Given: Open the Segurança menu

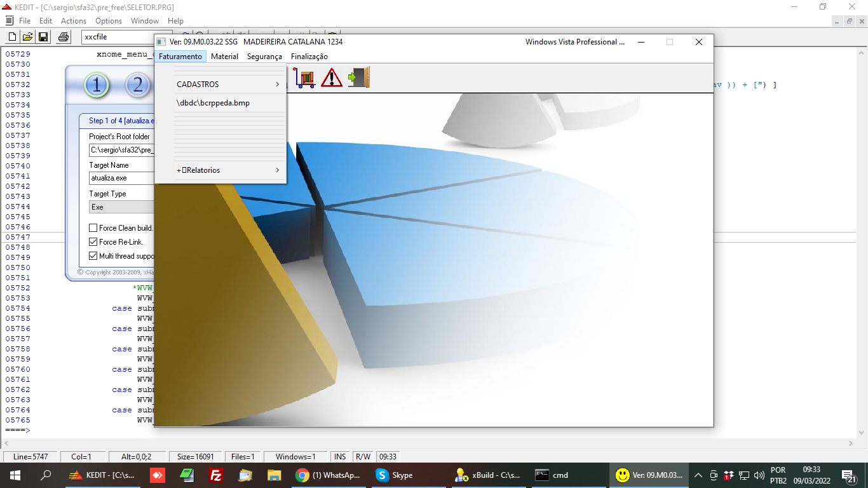Looking at the screenshot, I should coord(264,57).
